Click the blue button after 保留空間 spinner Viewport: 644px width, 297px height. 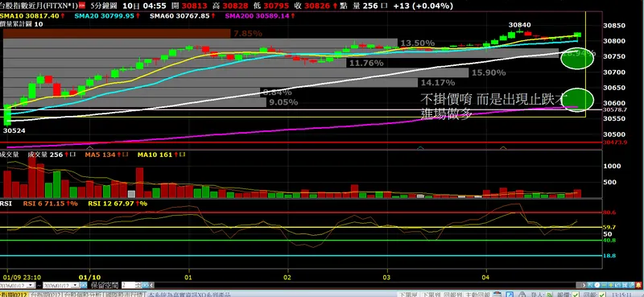[x=146, y=285]
